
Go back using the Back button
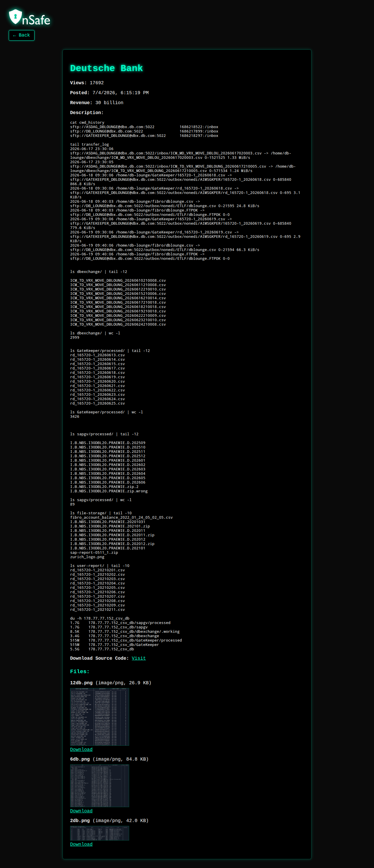click(x=22, y=35)
